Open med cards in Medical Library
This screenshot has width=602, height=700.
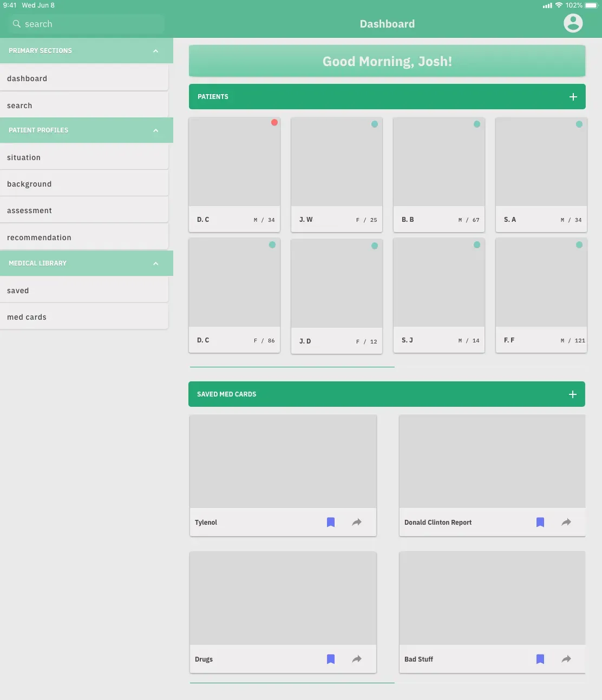[84, 317]
